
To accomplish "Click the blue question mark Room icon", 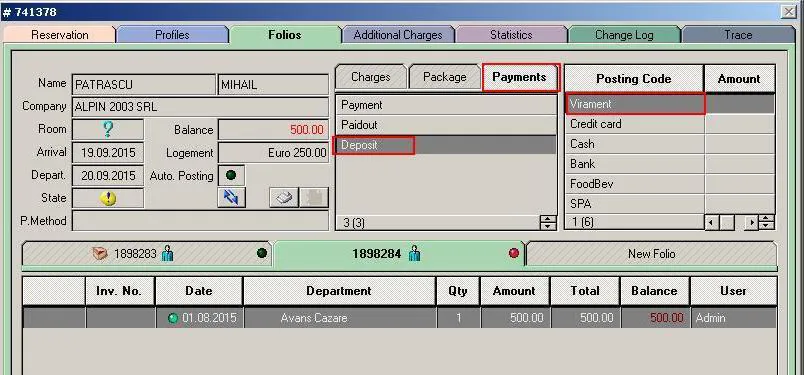I will click(108, 129).
